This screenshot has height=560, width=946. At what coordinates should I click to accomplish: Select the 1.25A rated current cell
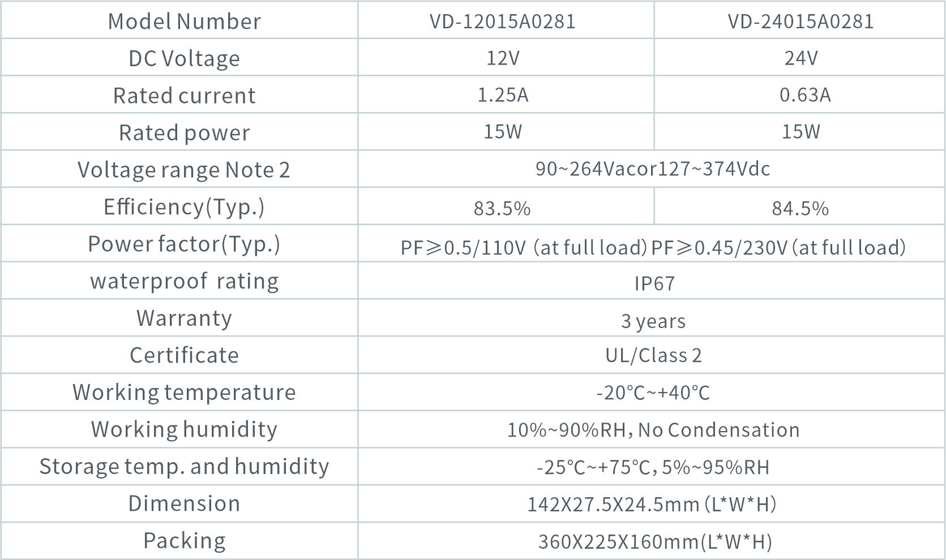pos(503,95)
